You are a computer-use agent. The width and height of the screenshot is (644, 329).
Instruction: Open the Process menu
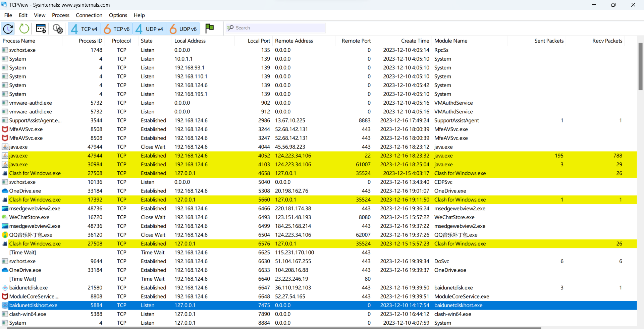coord(60,15)
